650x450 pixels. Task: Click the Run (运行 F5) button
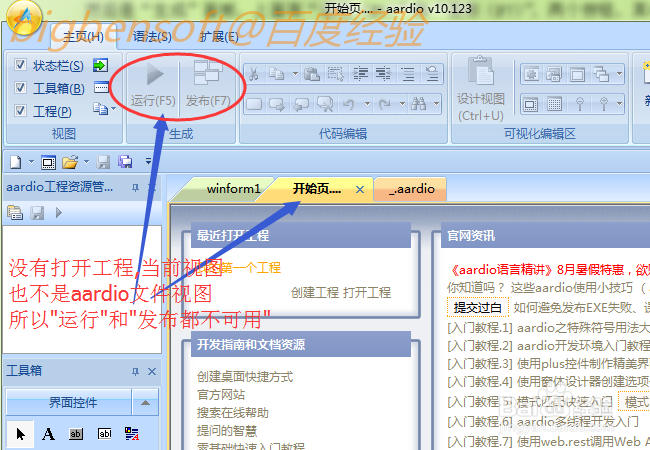(x=153, y=87)
